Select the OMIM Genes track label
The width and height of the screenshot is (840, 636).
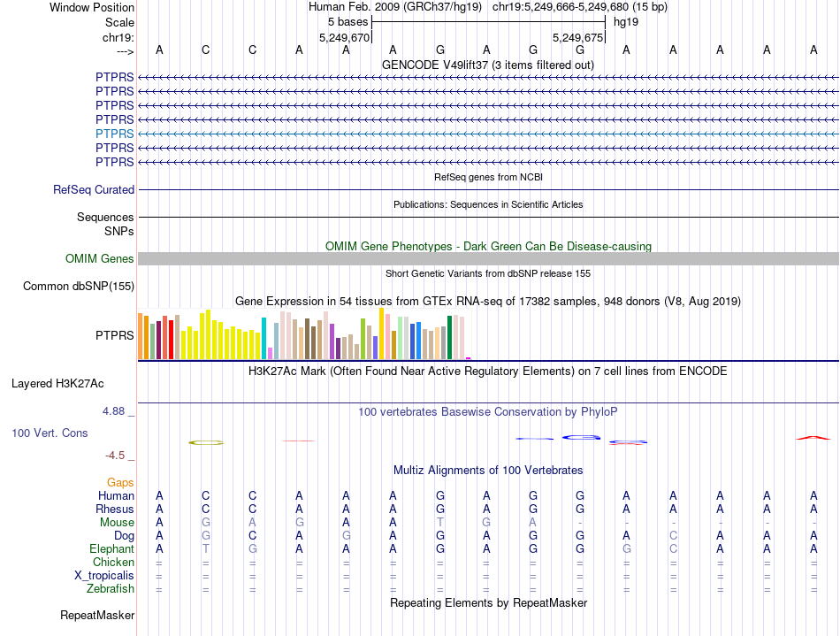pos(100,259)
